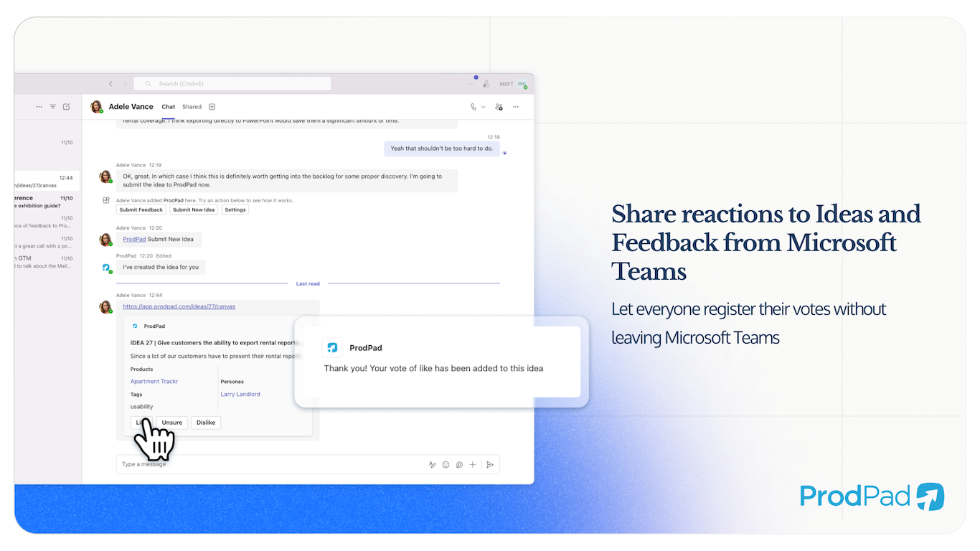Screen dimensions: 980x551
Task: Switch to the Chat tab
Action: pos(169,107)
